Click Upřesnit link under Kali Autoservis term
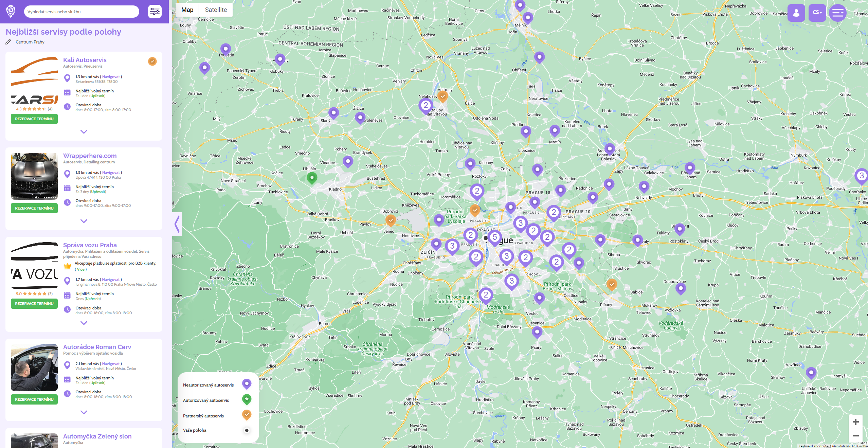The height and width of the screenshot is (448, 868). (97, 96)
